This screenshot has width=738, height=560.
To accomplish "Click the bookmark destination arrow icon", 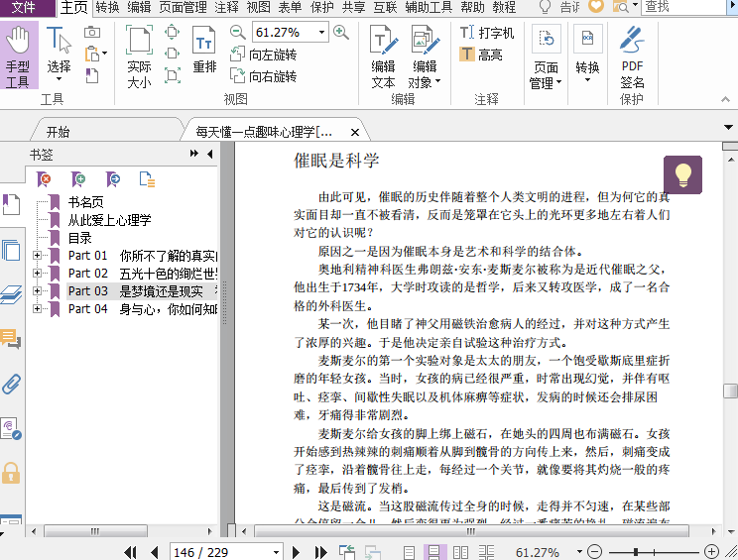I will pyautogui.click(x=113, y=179).
